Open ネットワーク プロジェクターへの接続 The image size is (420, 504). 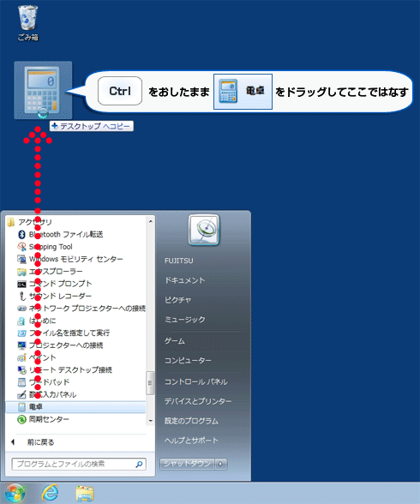tap(81, 309)
